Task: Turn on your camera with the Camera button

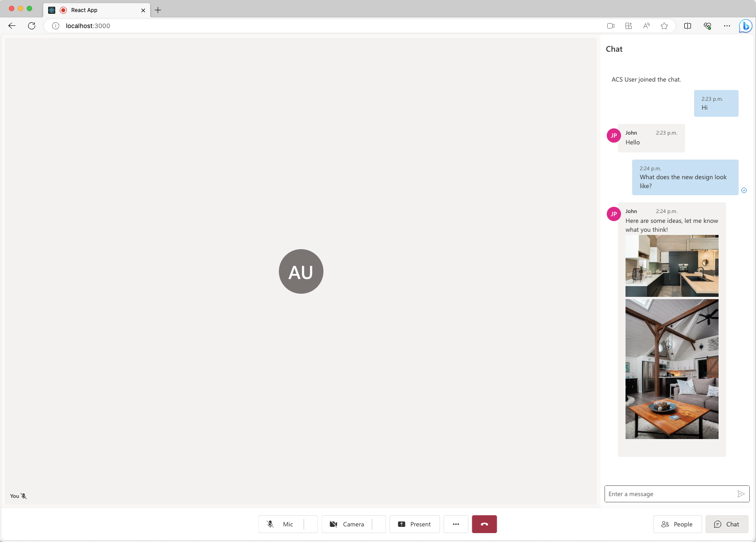Action: 348,524
